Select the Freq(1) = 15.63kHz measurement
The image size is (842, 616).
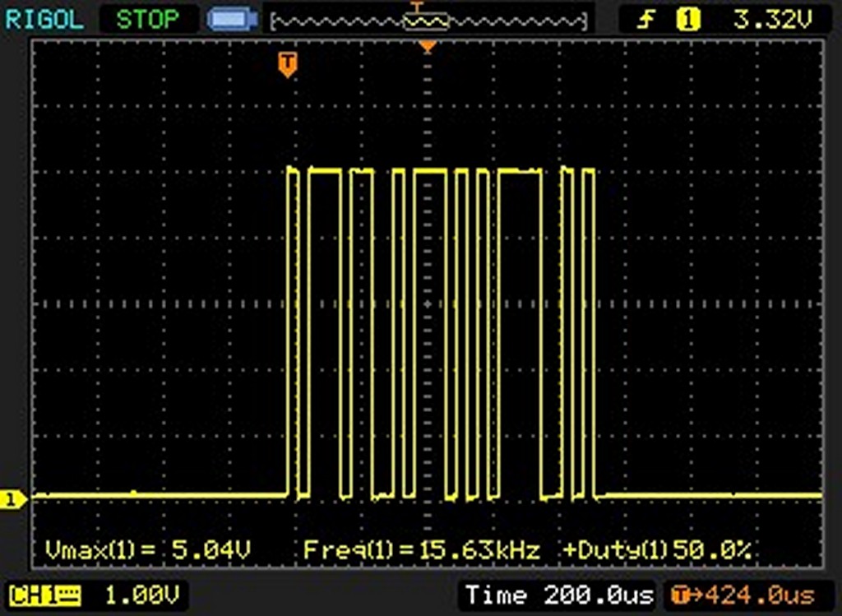click(422, 550)
